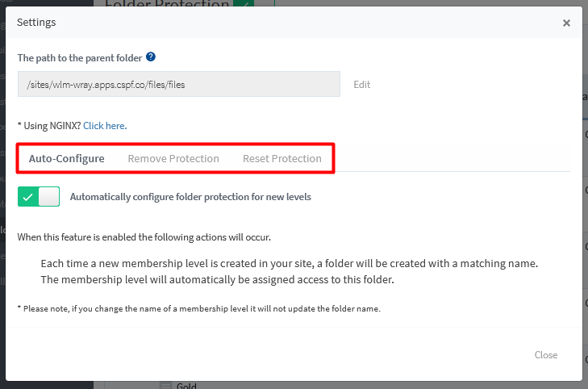The width and height of the screenshot is (588, 389).
Task: Click the Close button at the bottom
Action: click(545, 355)
